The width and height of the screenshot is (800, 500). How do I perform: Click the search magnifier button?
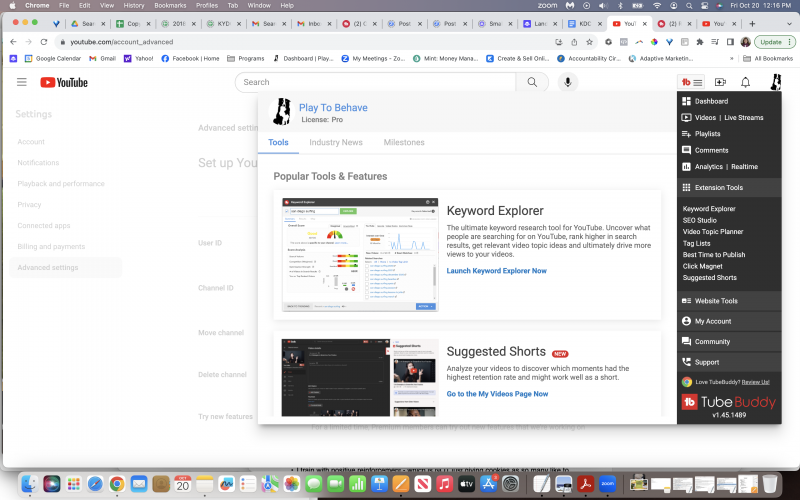[533, 82]
